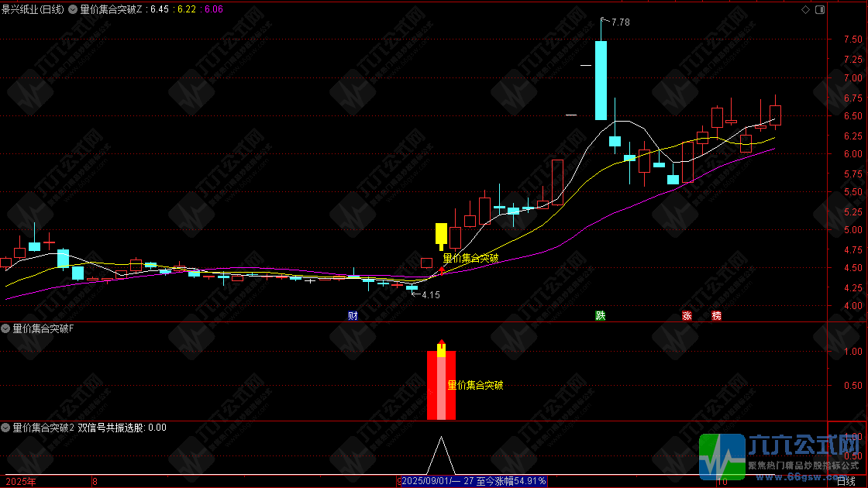The width and height of the screenshot is (868, 488).
Task: Click the 4.15 low price label
Action: click(x=431, y=295)
